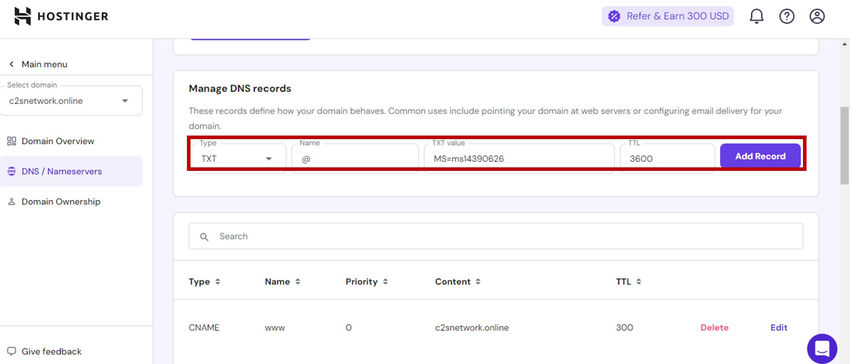Image resolution: width=850 pixels, height=364 pixels.
Task: Click the www name cell
Action: pyautogui.click(x=275, y=328)
